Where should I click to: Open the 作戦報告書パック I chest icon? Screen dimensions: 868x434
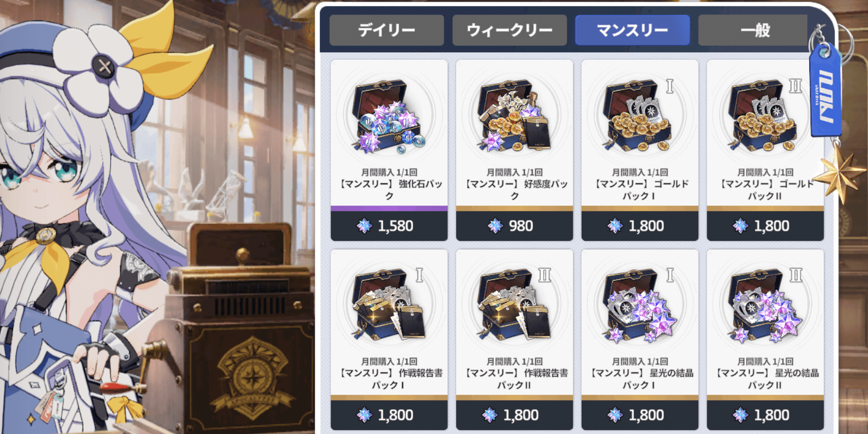[x=388, y=305]
